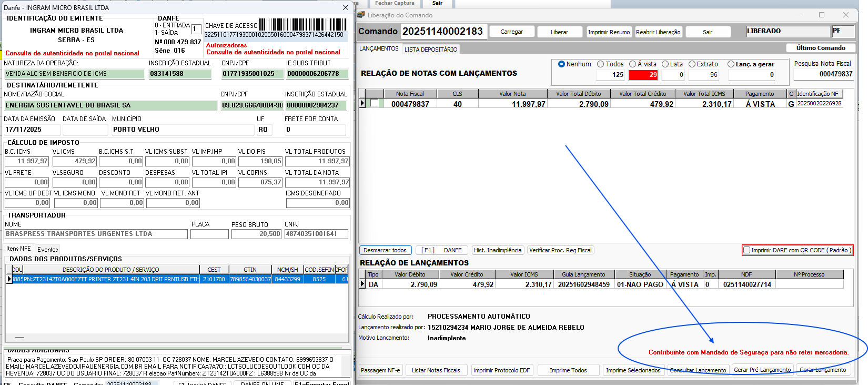
Task: Click the Valor Nota column header
Action: tap(512, 94)
